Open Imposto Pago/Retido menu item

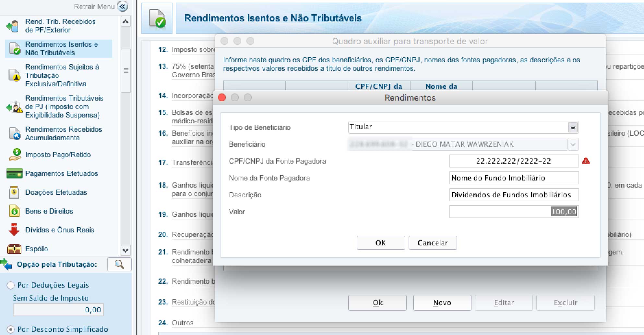click(58, 155)
